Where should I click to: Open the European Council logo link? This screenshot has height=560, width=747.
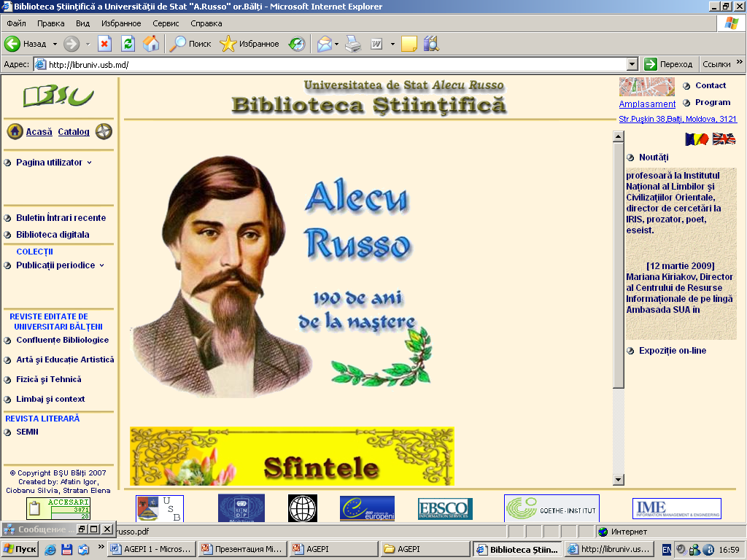point(368,508)
